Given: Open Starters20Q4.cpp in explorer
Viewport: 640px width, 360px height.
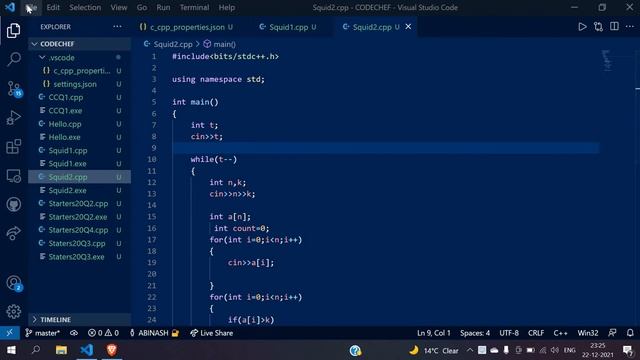Looking at the screenshot, I should (80, 230).
